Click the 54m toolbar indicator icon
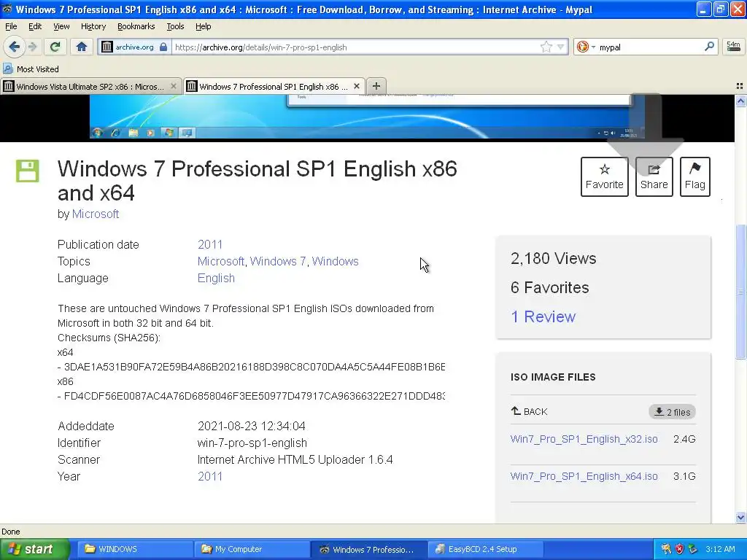This screenshot has height=560, width=747. pos(733,47)
